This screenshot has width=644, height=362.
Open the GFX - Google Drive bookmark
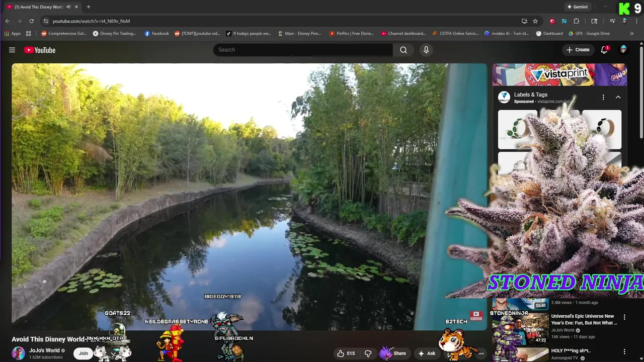(589, 34)
